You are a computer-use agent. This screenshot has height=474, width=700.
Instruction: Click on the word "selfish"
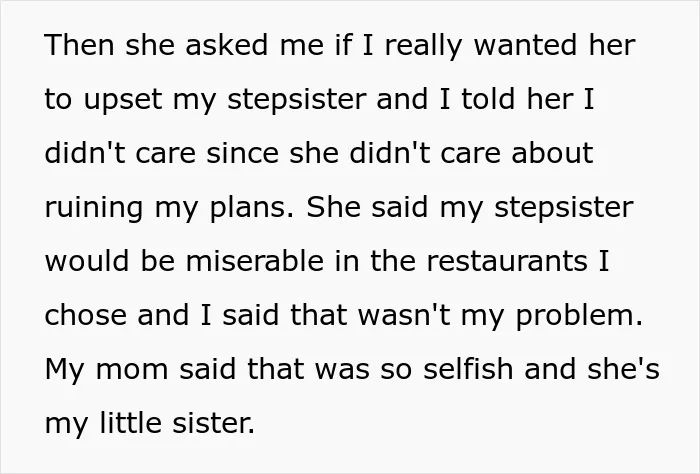pos(468,369)
